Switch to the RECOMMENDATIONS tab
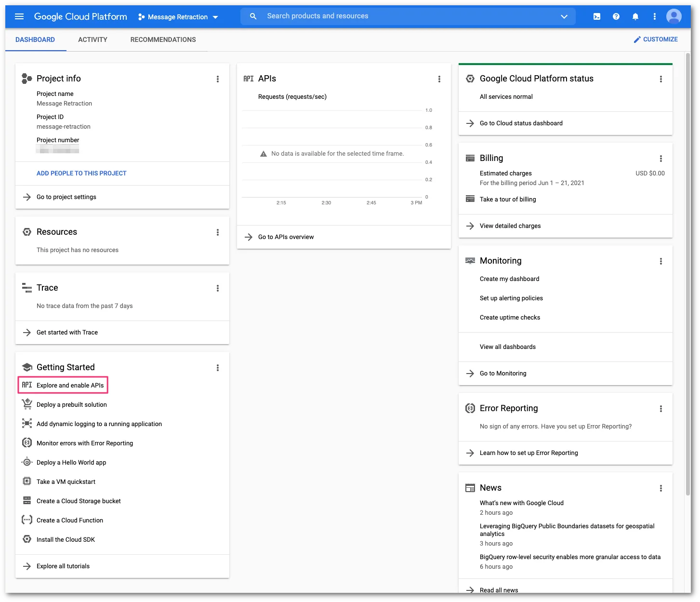Image resolution: width=700 pixels, height=602 pixels. point(163,40)
